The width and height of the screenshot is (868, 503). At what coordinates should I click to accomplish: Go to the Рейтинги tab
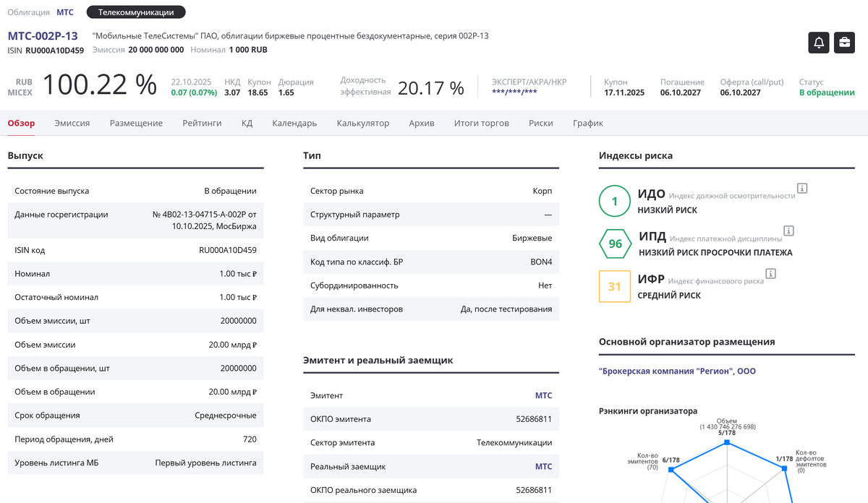(x=202, y=123)
